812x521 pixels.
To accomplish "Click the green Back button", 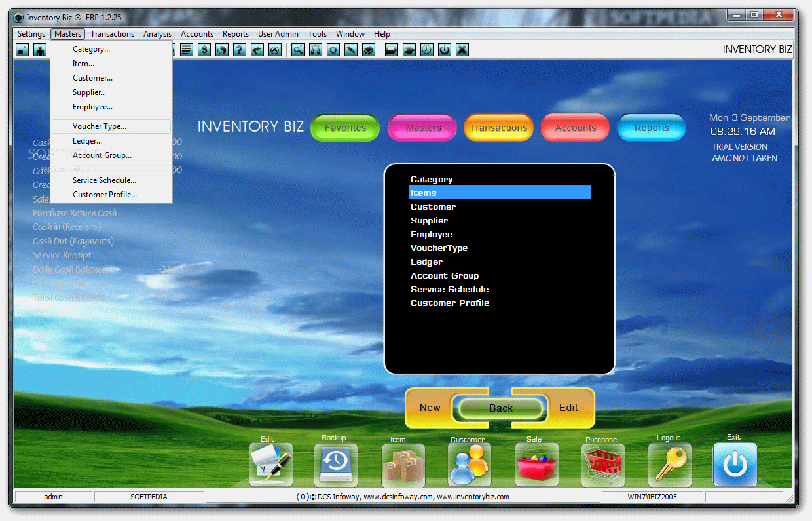I will click(501, 408).
